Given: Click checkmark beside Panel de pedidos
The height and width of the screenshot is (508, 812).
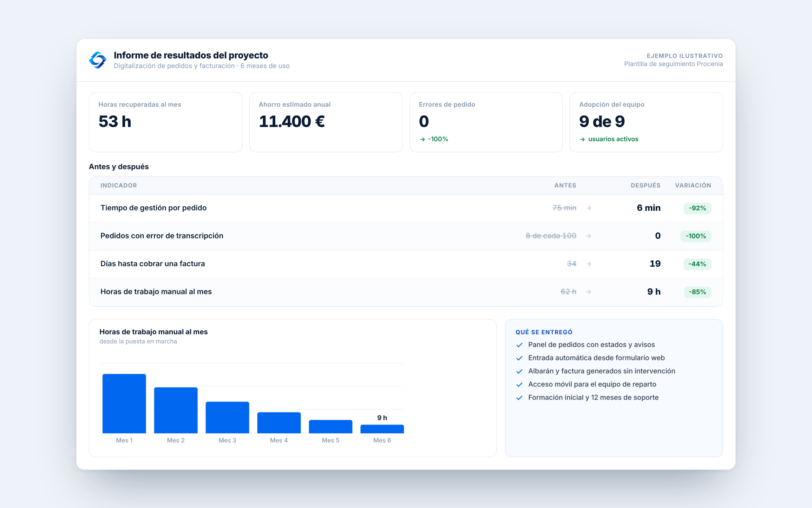Looking at the screenshot, I should pos(520,345).
